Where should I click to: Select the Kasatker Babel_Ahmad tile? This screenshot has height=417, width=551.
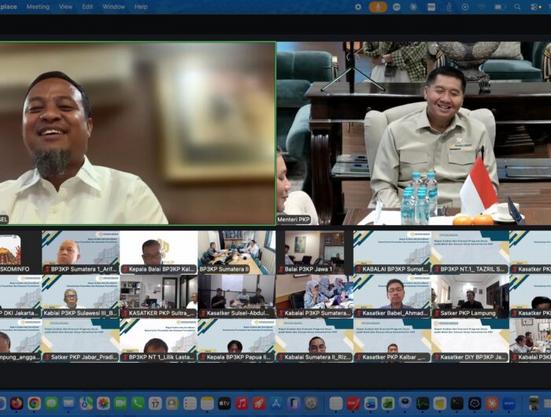pyautogui.click(x=393, y=296)
